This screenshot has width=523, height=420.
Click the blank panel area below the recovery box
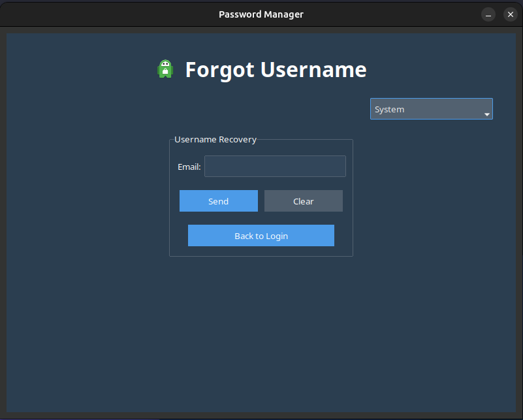261,327
